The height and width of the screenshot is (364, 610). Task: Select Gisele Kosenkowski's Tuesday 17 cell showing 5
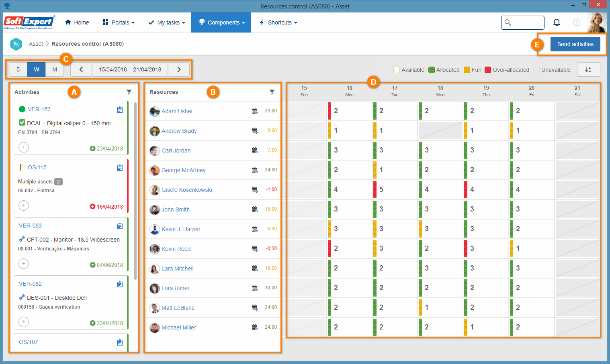tap(395, 189)
